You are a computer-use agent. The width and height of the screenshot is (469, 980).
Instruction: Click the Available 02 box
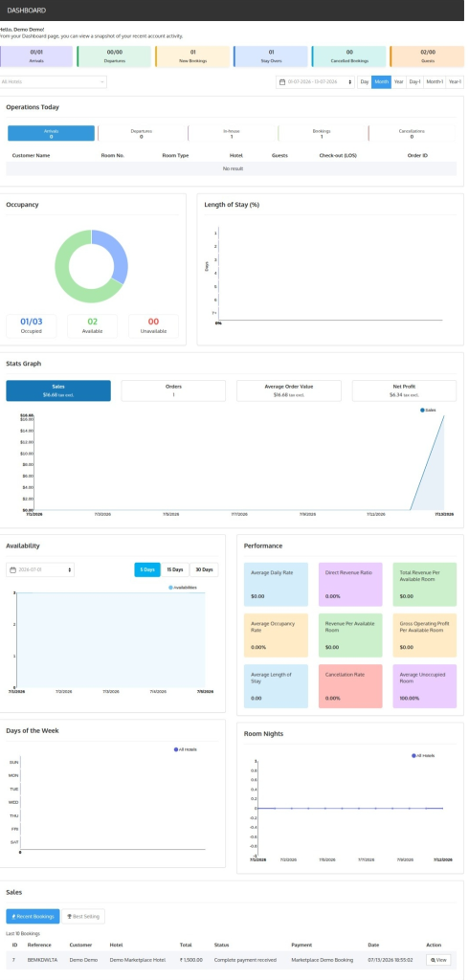coord(93,325)
